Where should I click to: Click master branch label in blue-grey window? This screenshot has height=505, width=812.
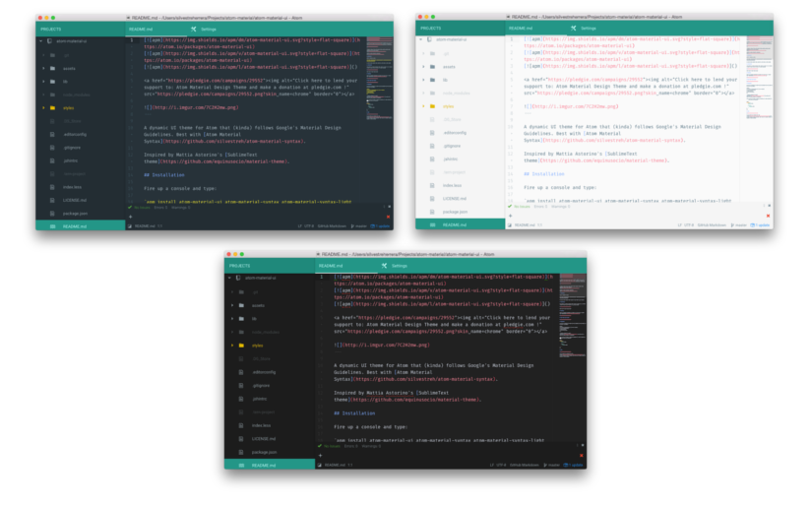(361, 226)
